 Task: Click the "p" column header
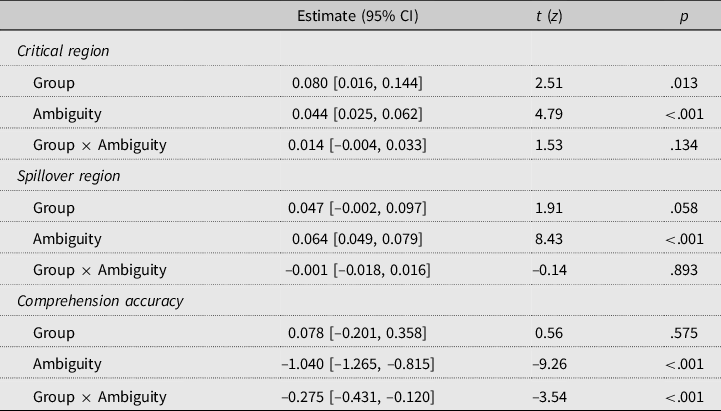(684, 17)
